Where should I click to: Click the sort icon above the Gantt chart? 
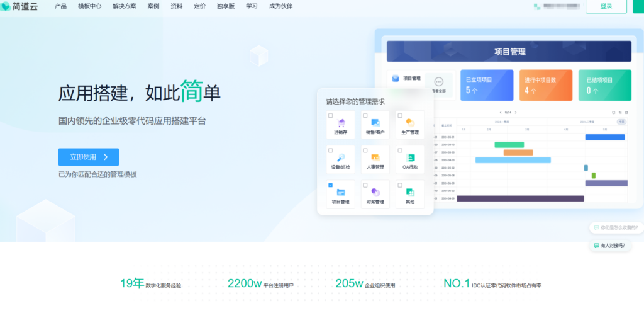pyautogui.click(x=620, y=112)
